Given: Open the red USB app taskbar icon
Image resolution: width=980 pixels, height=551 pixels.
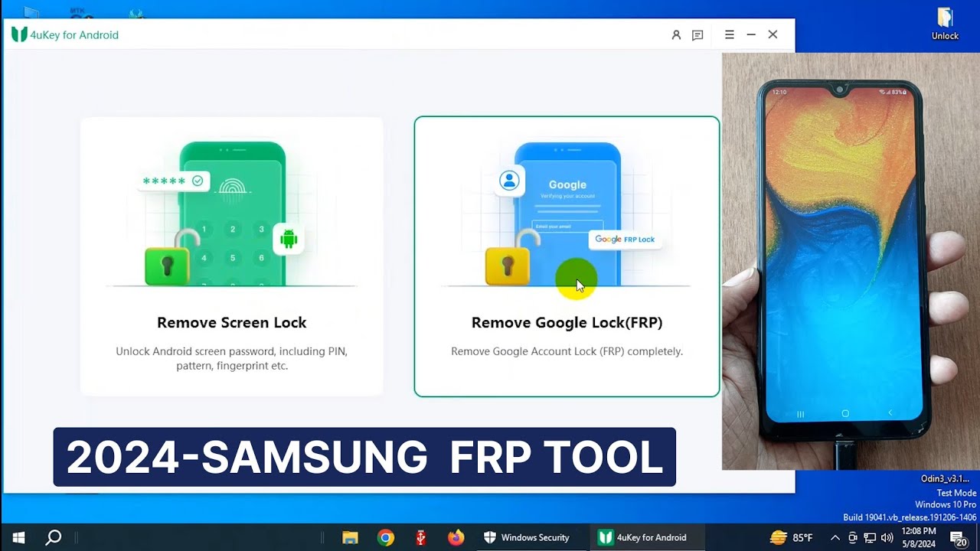Looking at the screenshot, I should (x=420, y=537).
